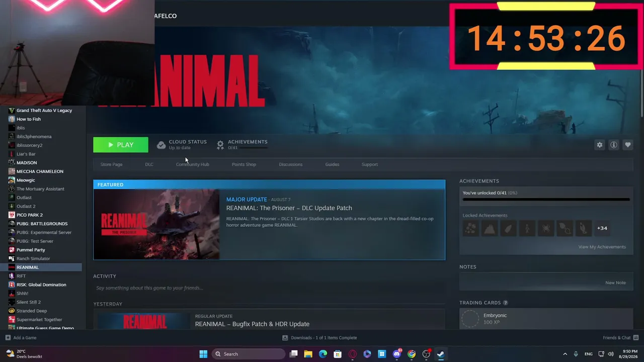Select RISK: Global Domination in the library
This screenshot has width=644, height=362.
coord(41,285)
